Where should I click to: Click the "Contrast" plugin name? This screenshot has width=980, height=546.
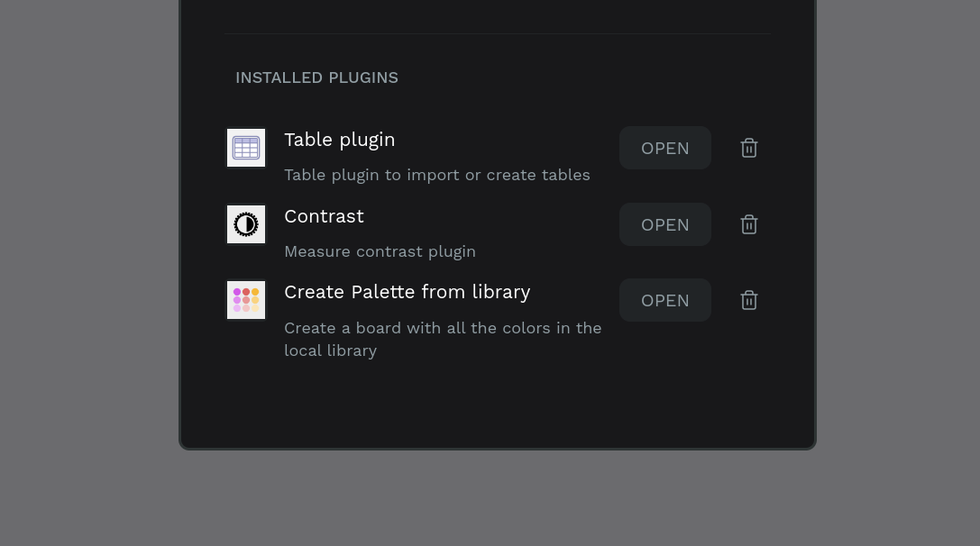[324, 216]
